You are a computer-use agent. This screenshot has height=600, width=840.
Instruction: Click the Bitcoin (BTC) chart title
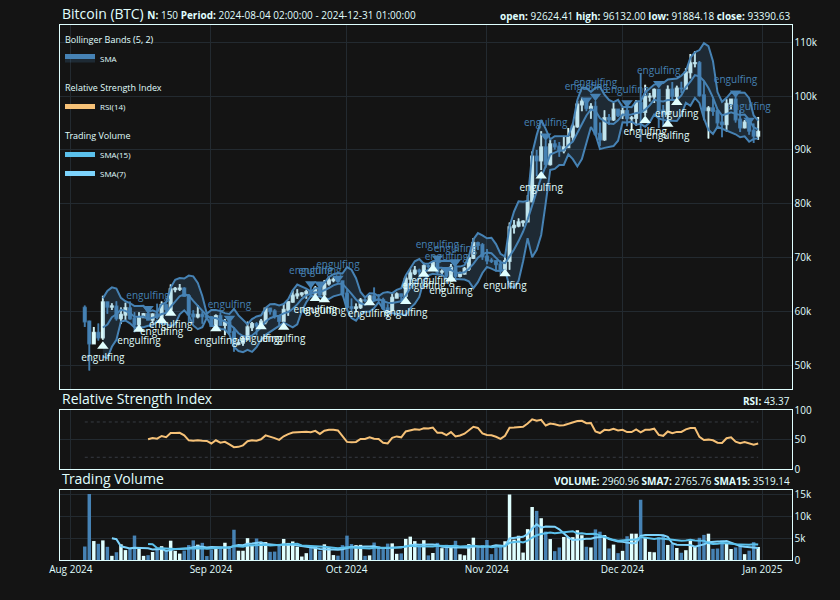click(x=102, y=15)
